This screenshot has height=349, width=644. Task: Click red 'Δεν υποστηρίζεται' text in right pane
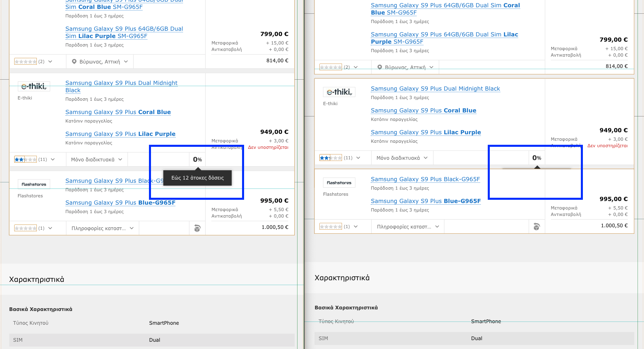pos(607,146)
